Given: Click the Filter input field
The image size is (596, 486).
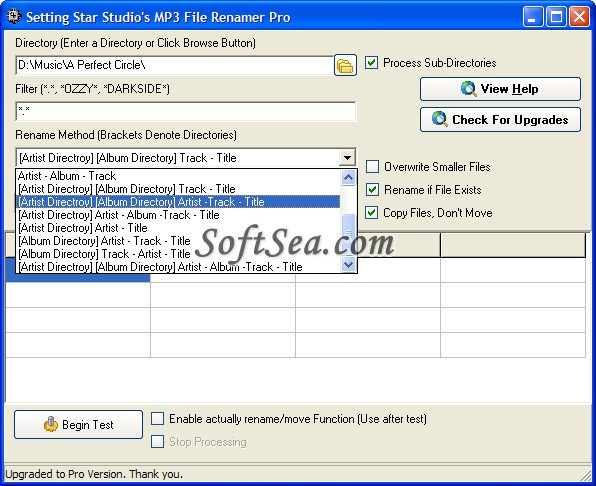Looking at the screenshot, I should [186, 111].
